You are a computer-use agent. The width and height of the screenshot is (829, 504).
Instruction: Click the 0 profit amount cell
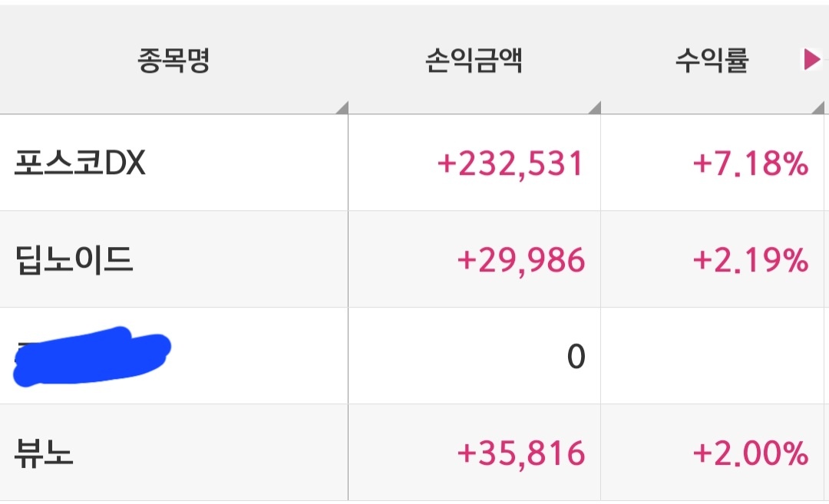pyautogui.click(x=474, y=356)
